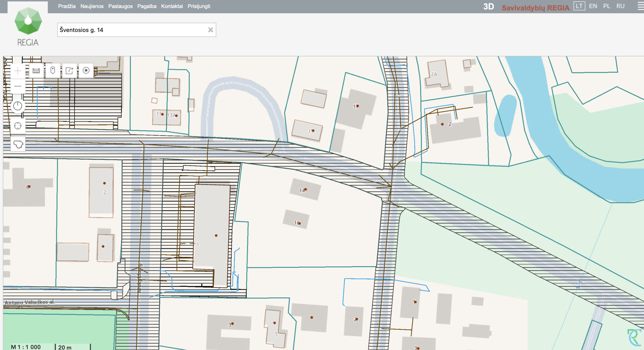Open the Naujienos page
Screen dimensions: 644x350
pyautogui.click(x=92, y=6)
